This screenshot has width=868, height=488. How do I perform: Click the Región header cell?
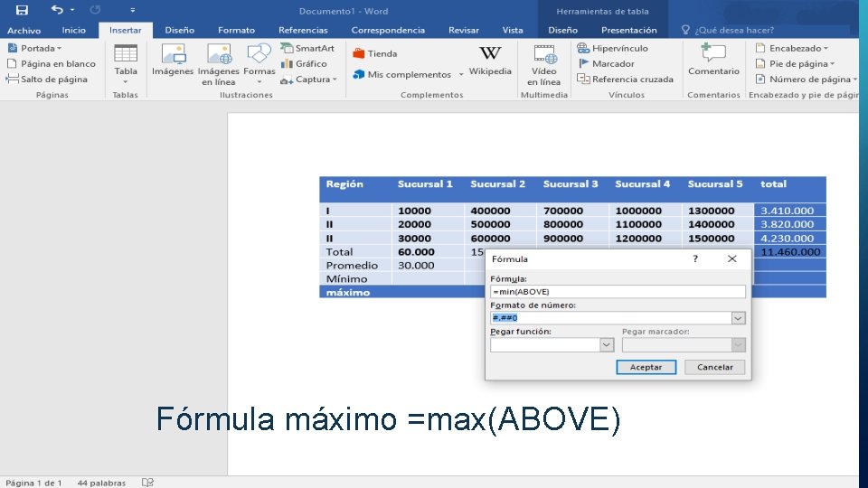tap(344, 184)
